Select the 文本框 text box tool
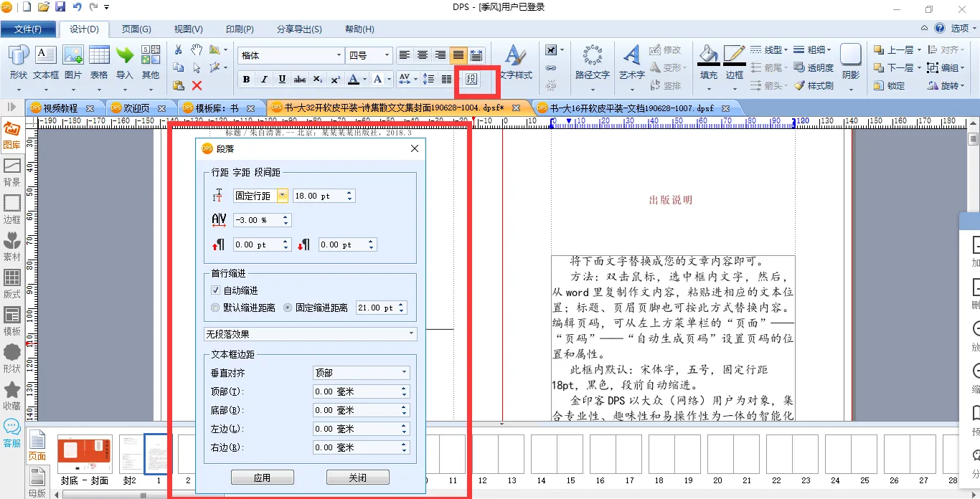Screen dimensions: 980x499 46,62
